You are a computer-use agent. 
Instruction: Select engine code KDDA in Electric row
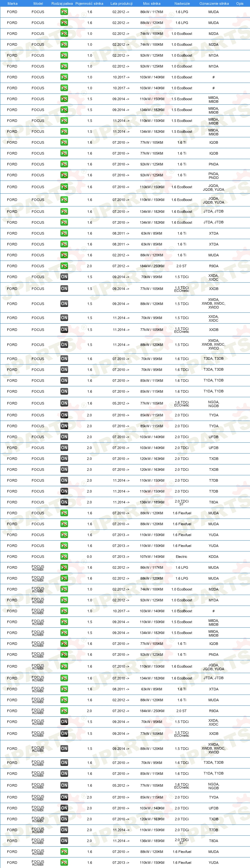(213, 557)
